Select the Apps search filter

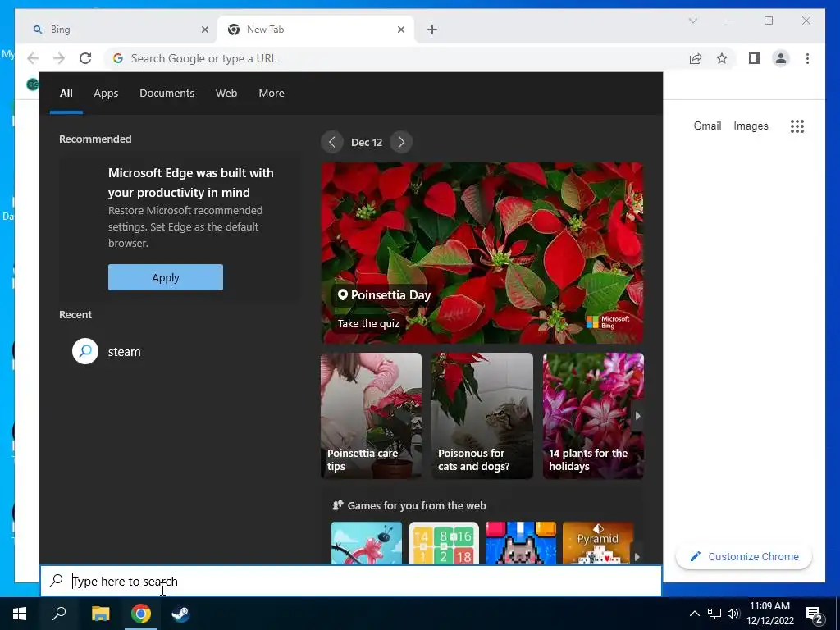click(106, 94)
